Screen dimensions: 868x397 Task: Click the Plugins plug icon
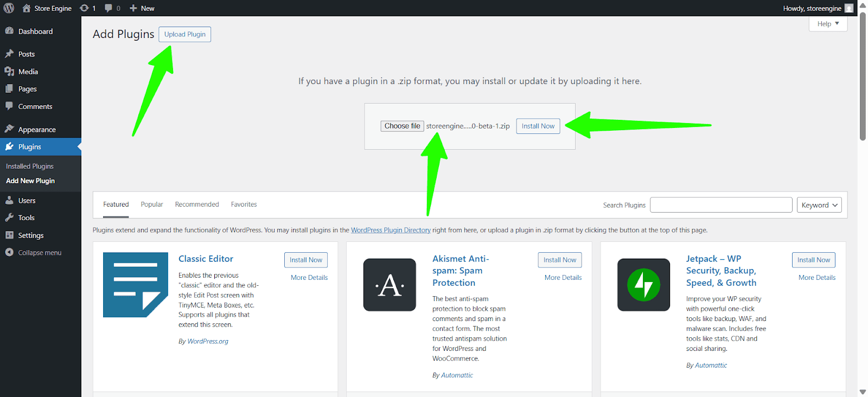[x=9, y=146]
